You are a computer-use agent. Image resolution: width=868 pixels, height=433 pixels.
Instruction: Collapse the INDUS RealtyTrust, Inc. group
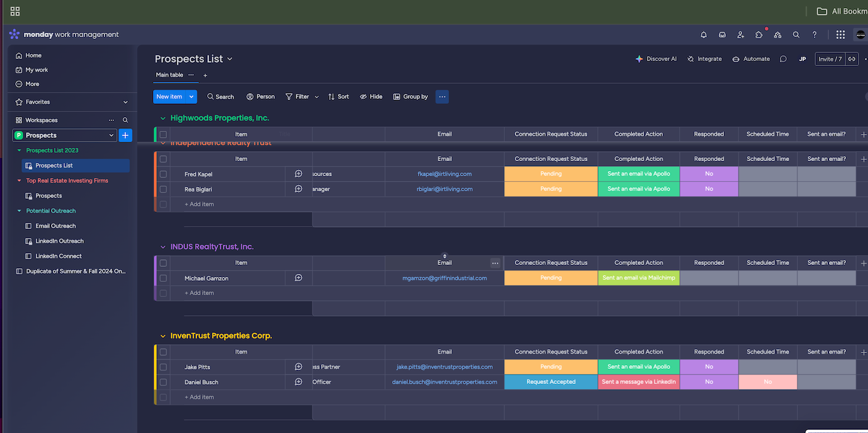(x=163, y=247)
